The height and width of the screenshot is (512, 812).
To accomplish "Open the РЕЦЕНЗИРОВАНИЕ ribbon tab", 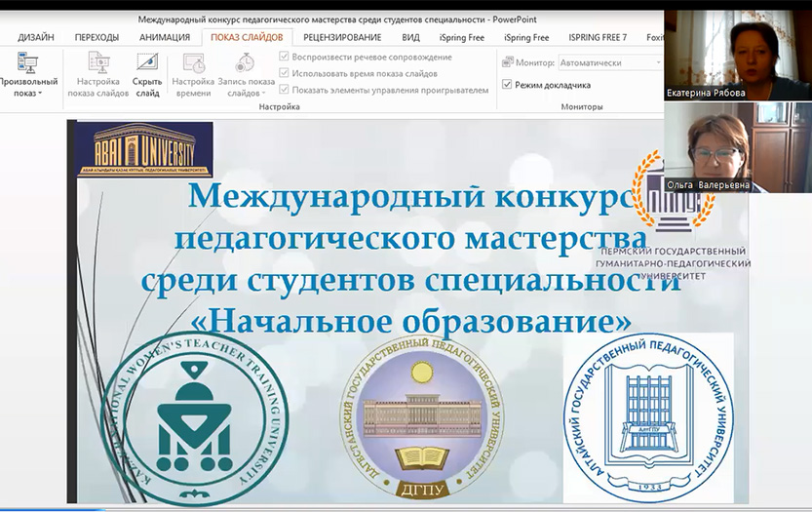I will pos(342,37).
